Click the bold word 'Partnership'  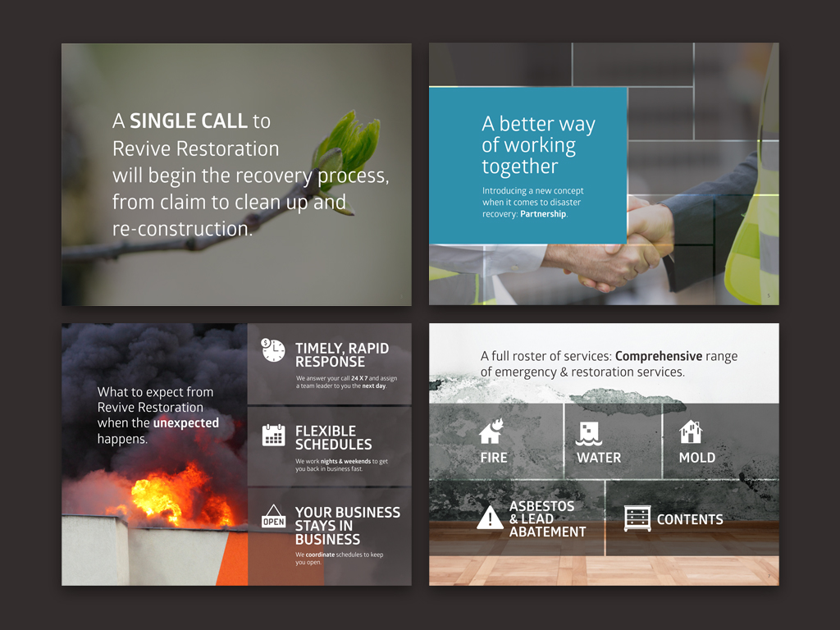543,214
